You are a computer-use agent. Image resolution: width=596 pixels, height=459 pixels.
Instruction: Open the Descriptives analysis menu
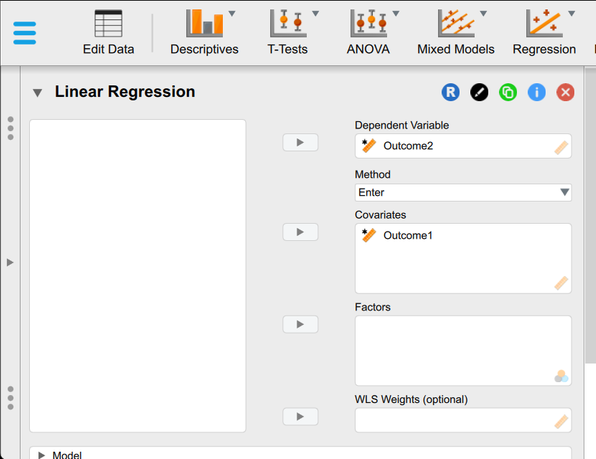(204, 33)
